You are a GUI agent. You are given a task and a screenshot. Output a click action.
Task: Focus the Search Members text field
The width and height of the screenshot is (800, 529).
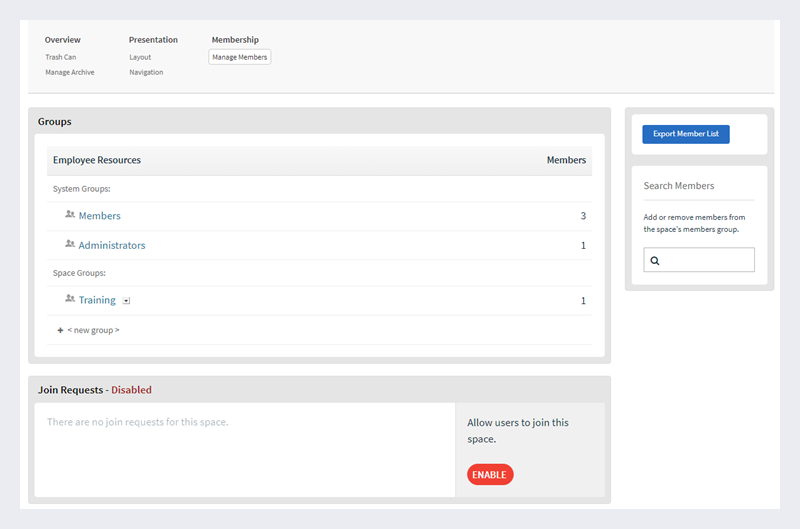click(x=706, y=260)
